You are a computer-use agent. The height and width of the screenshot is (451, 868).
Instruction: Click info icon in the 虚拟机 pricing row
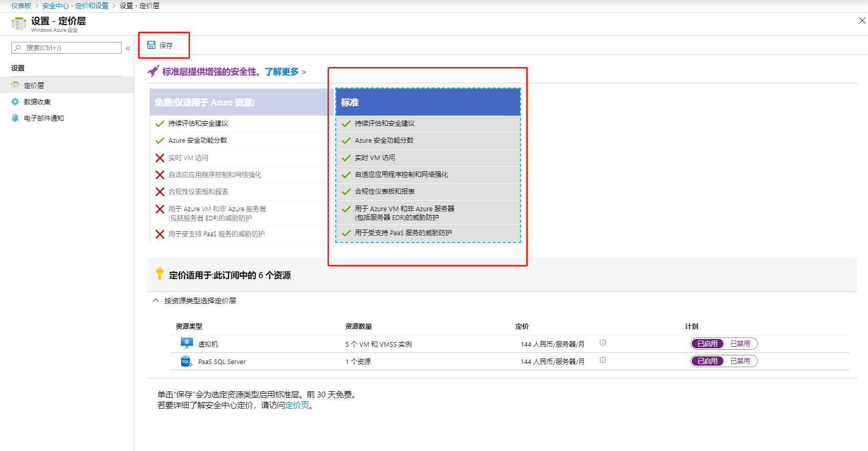(x=603, y=343)
